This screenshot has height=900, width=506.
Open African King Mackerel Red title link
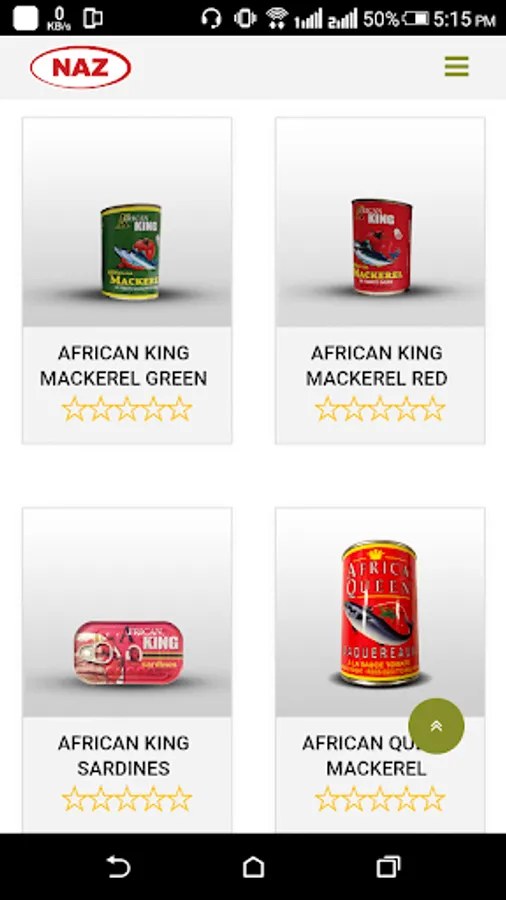point(376,365)
